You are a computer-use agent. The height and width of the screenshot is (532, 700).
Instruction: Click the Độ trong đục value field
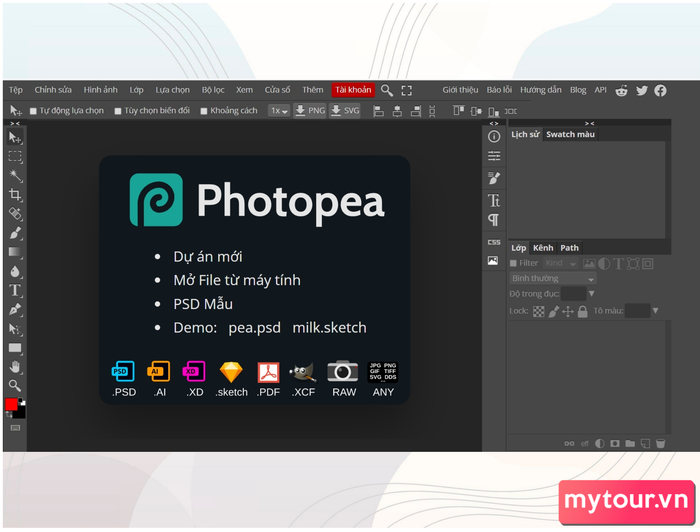click(x=574, y=294)
